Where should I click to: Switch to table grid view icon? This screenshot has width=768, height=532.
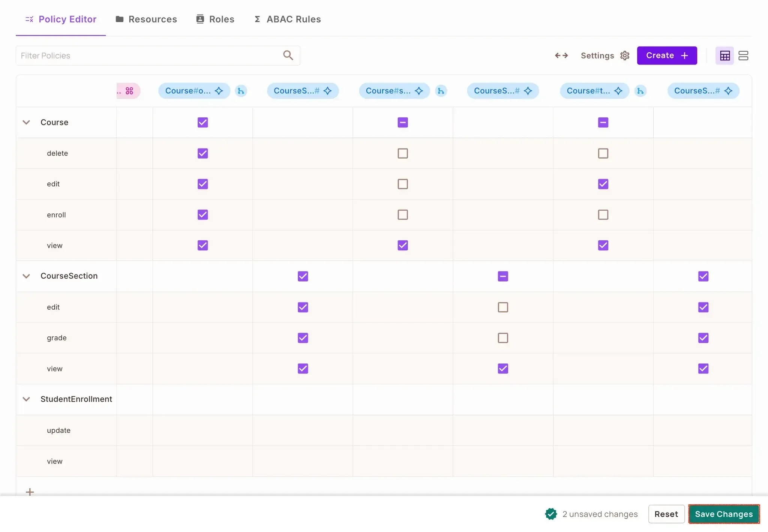click(x=724, y=55)
